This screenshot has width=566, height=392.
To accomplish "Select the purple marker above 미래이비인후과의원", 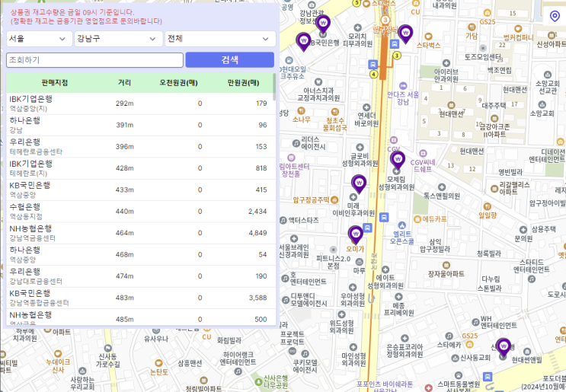I will click(359, 184).
